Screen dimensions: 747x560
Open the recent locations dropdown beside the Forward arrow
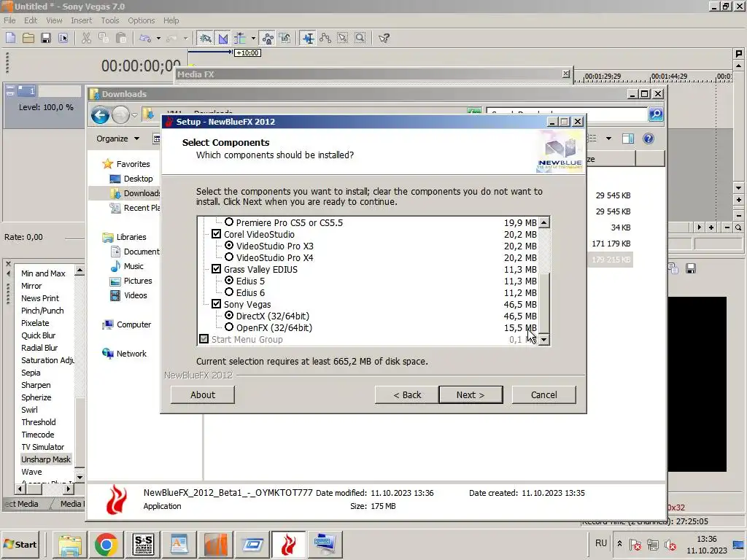pyautogui.click(x=135, y=115)
